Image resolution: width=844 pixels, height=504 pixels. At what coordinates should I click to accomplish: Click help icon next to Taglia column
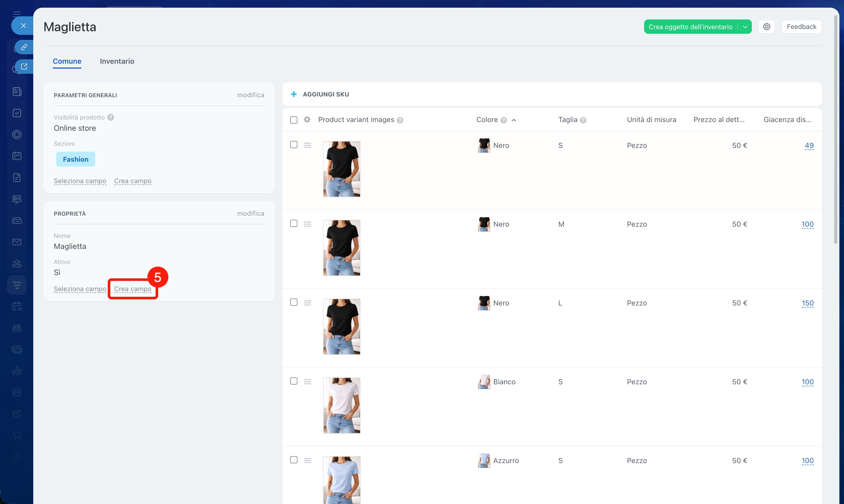pos(583,120)
